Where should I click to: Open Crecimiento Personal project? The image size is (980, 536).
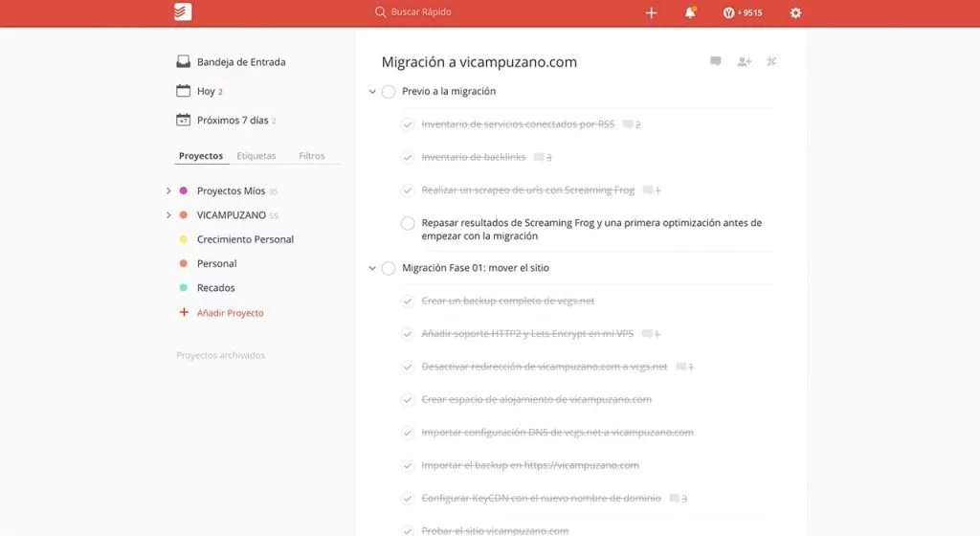pos(245,239)
